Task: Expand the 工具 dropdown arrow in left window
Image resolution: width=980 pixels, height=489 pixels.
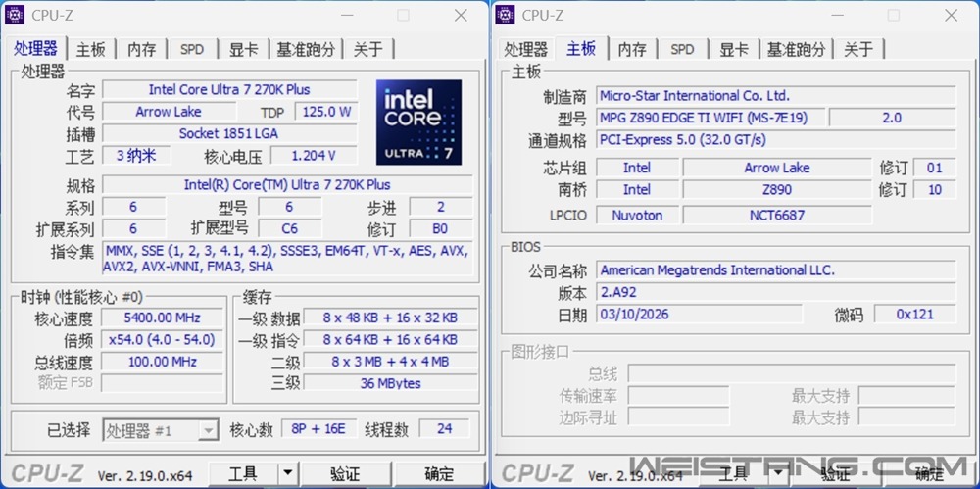Action: [287, 473]
